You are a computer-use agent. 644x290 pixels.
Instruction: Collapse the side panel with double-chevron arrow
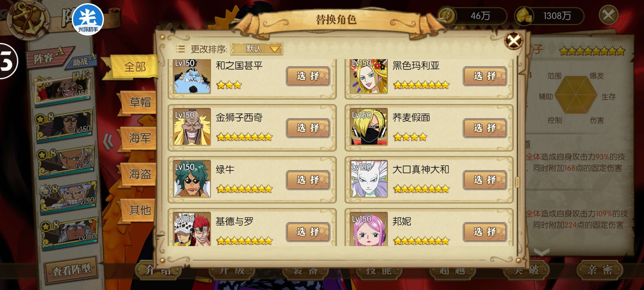point(108,142)
